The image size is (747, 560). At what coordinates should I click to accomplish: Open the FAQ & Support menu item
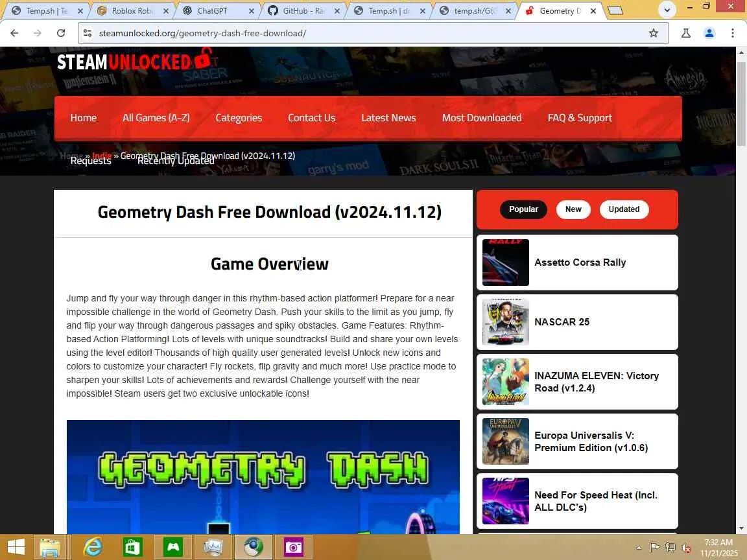pyautogui.click(x=580, y=117)
